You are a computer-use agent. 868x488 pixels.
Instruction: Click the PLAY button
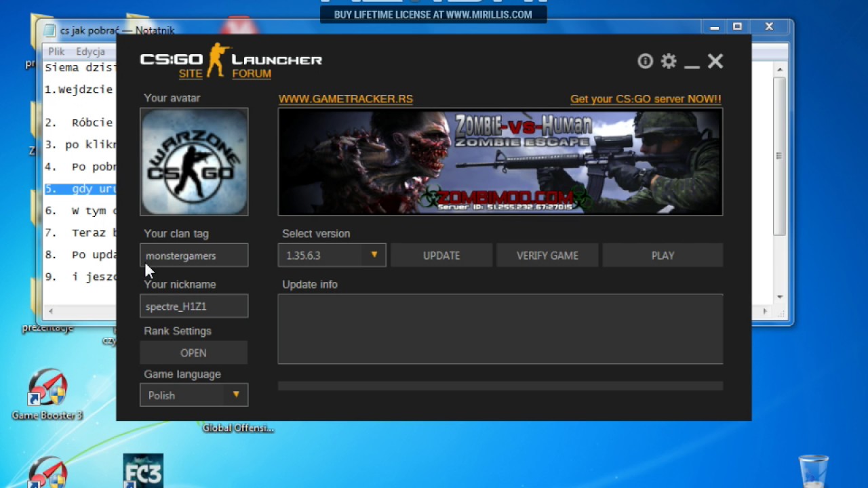[x=663, y=256]
